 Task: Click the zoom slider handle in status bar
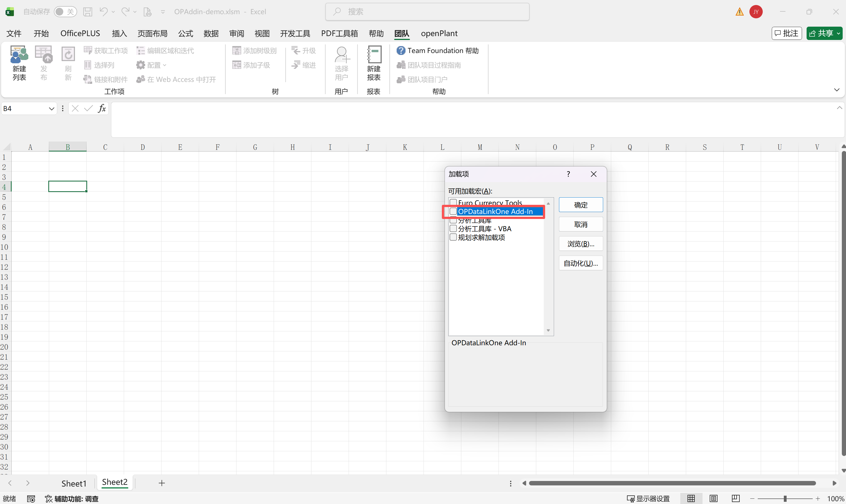(785, 498)
